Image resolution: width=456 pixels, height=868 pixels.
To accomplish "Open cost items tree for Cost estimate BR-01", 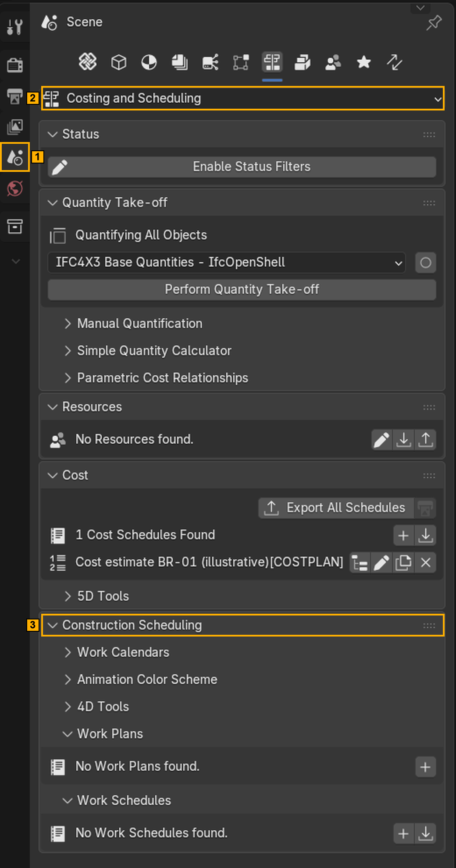I will click(360, 562).
